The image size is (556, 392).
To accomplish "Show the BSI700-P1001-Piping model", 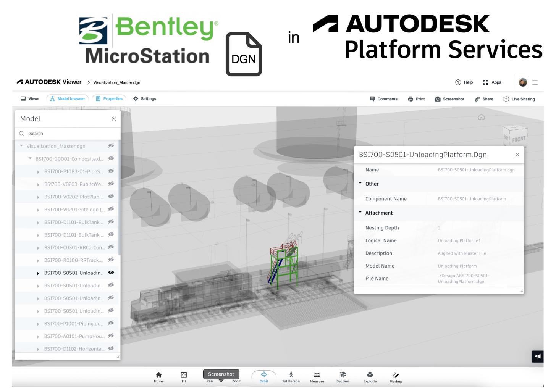I will pyautogui.click(x=111, y=323).
